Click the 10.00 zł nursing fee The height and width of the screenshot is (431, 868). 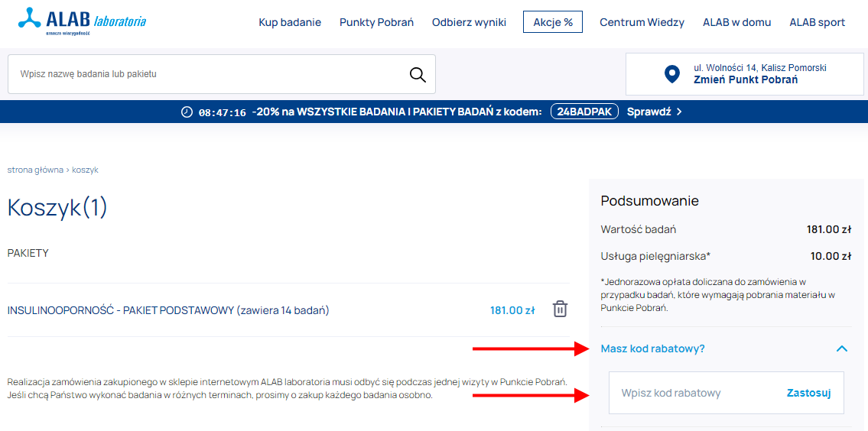[831, 256]
